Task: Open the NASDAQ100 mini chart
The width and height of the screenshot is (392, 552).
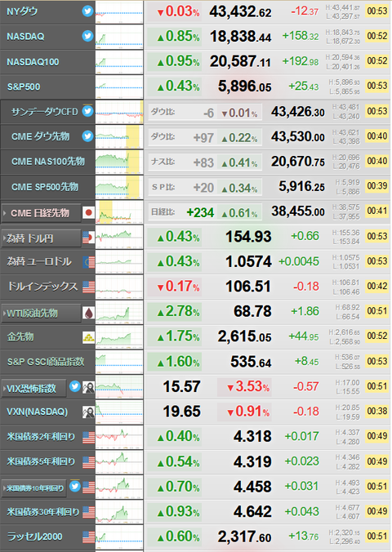Action: click(119, 62)
